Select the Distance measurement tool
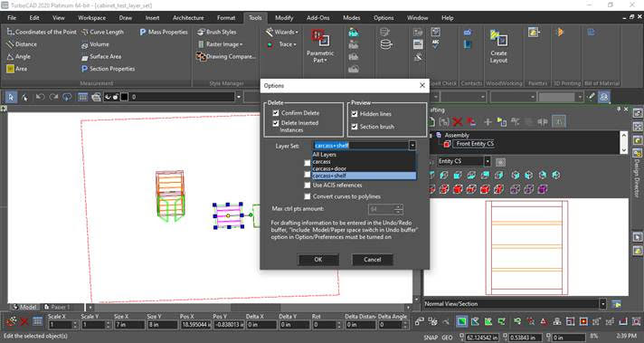 pyautogui.click(x=22, y=44)
